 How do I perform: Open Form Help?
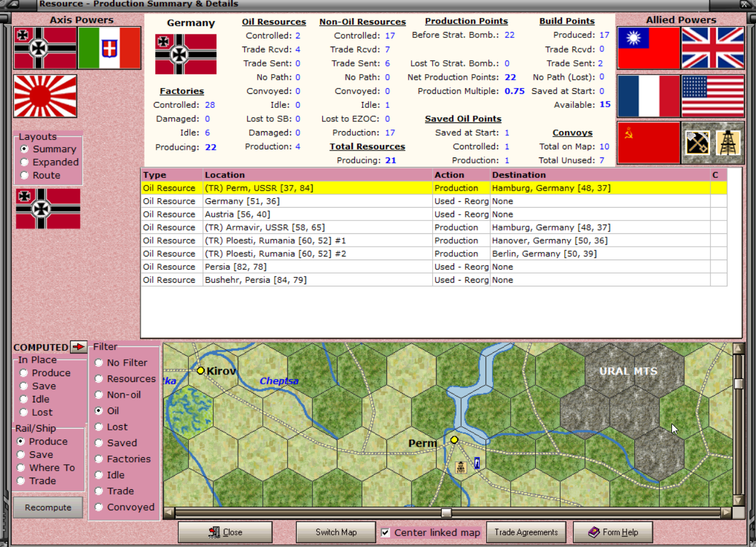[613, 532]
